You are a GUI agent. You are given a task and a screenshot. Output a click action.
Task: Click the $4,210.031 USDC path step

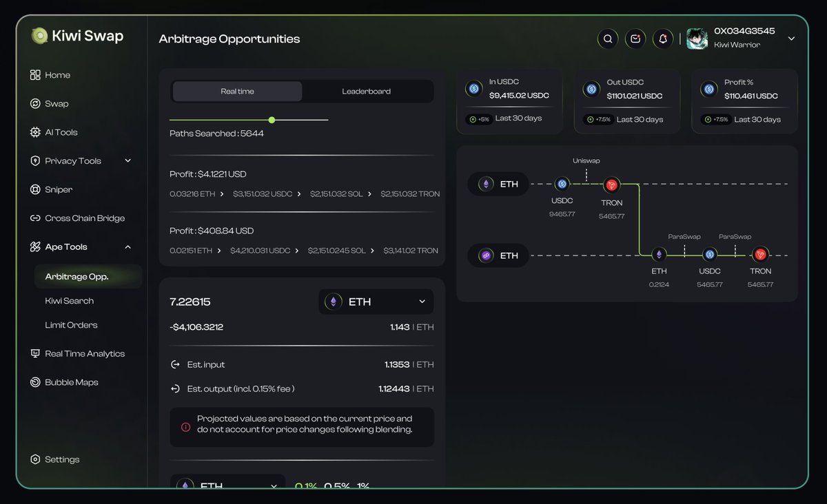[260, 251]
